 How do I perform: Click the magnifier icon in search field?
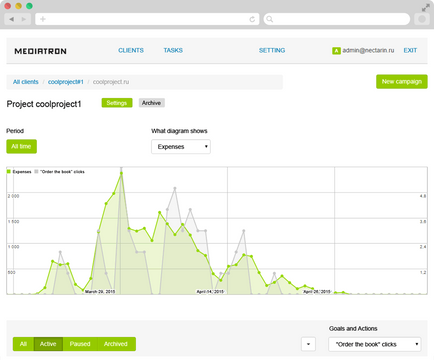270,19
